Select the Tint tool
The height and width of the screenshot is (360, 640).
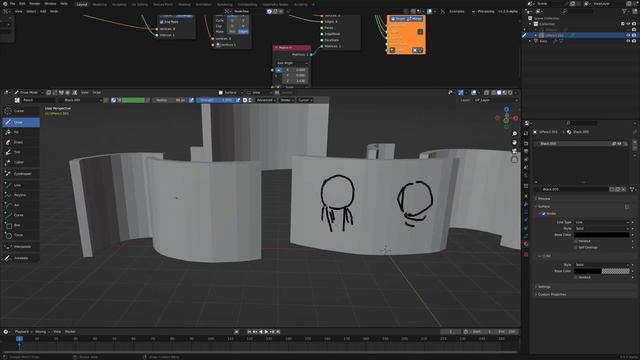click(21, 152)
